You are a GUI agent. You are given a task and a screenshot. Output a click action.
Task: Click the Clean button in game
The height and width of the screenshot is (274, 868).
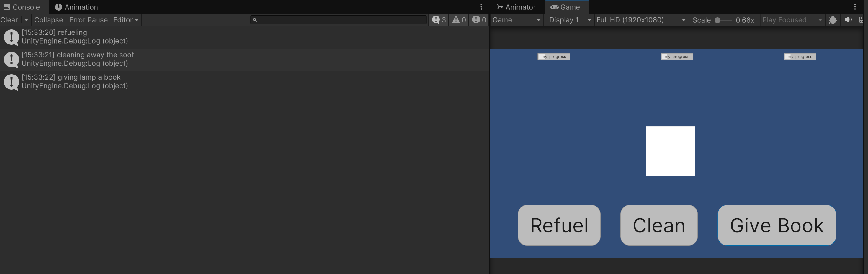click(x=659, y=225)
